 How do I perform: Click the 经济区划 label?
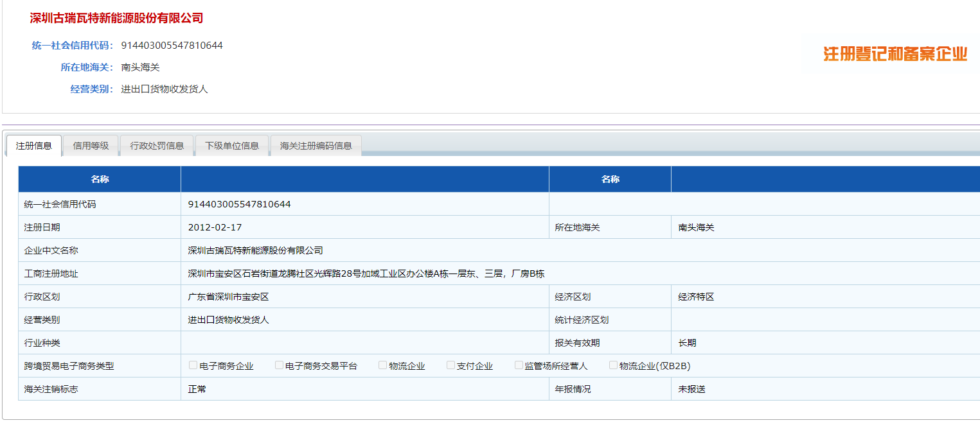coord(573,297)
